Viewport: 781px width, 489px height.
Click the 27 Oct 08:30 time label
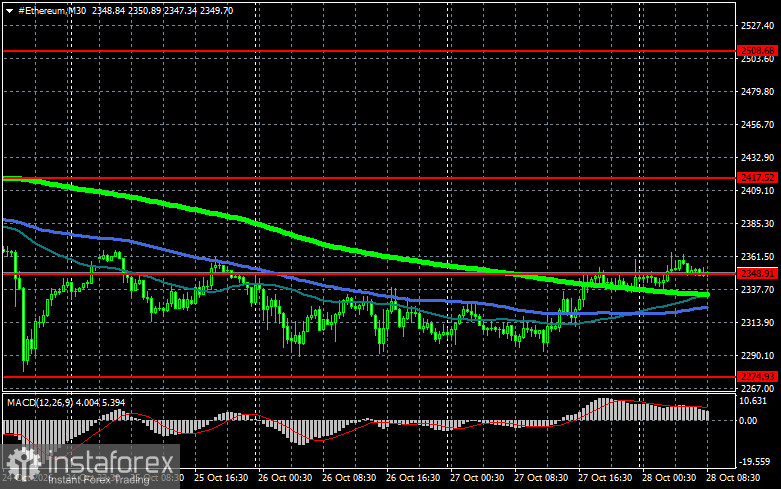point(541,478)
